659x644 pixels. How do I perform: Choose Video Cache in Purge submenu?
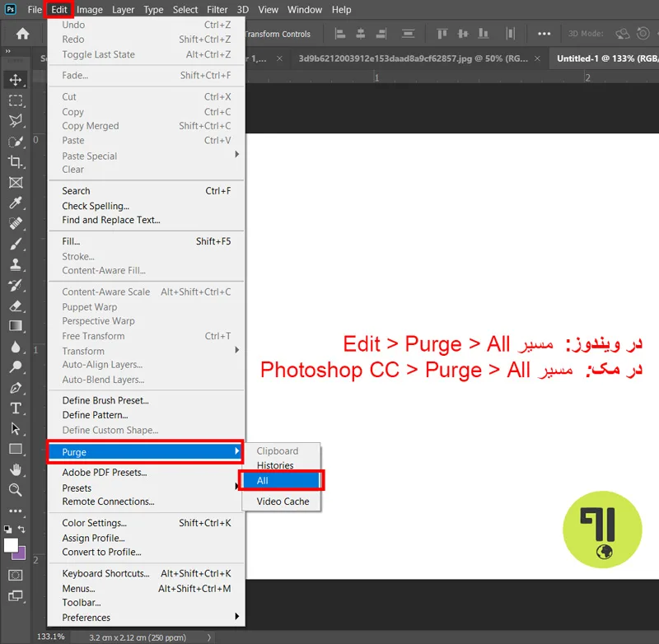click(x=282, y=502)
